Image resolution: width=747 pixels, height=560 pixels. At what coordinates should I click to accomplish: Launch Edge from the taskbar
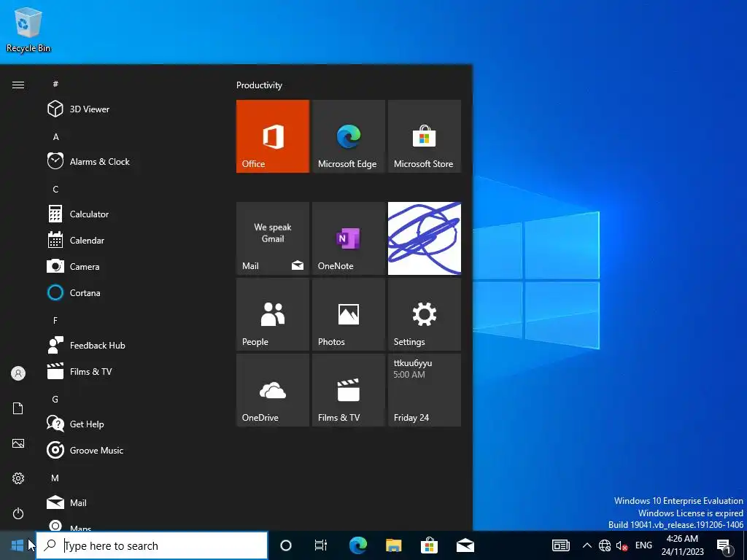[x=357, y=545]
